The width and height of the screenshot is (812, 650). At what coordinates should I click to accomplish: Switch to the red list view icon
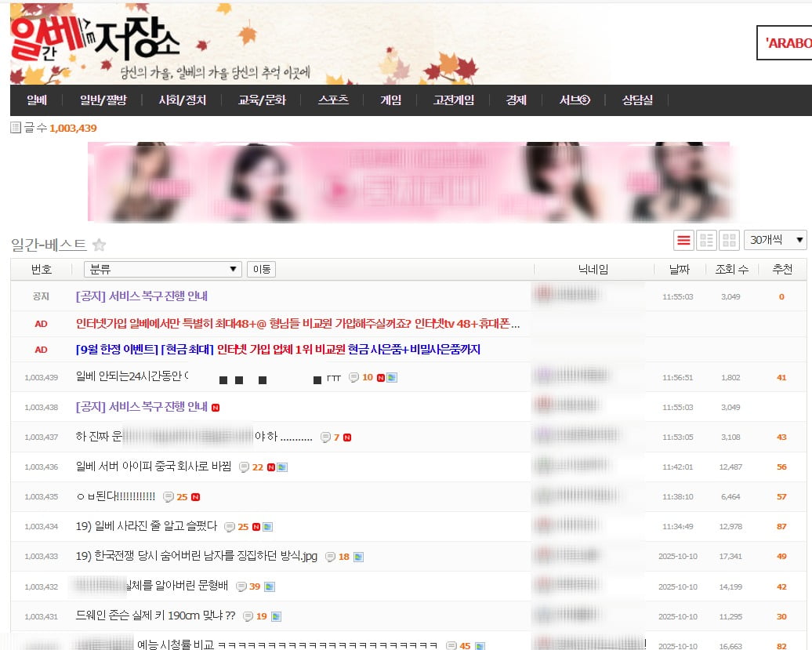(683, 240)
